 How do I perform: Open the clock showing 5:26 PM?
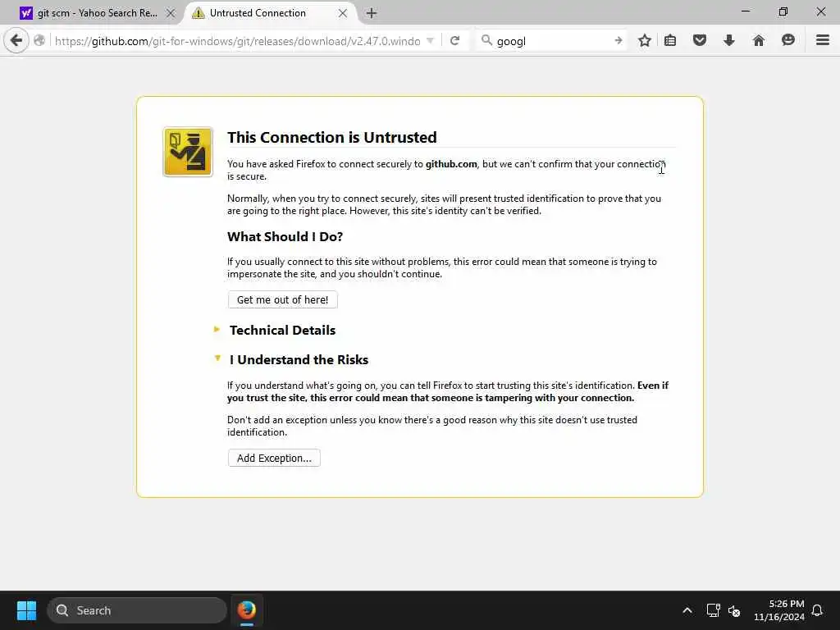point(779,610)
